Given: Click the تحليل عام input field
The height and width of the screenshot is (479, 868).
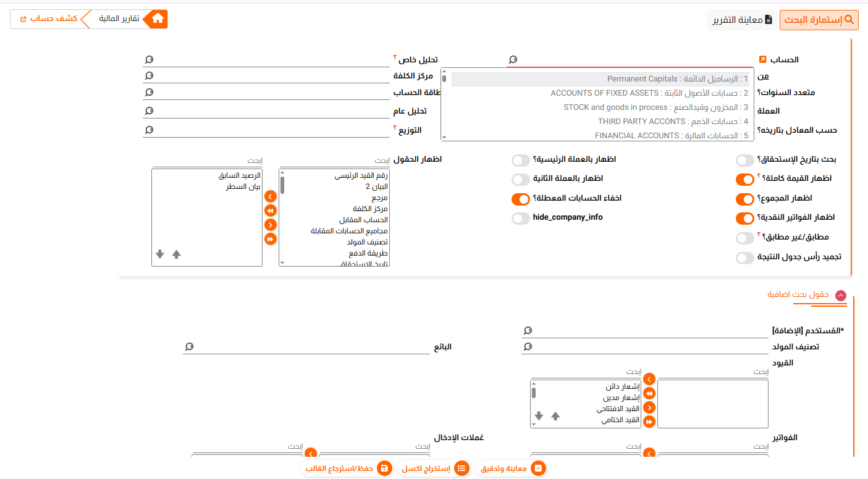Looking at the screenshot, I should click(x=266, y=112).
